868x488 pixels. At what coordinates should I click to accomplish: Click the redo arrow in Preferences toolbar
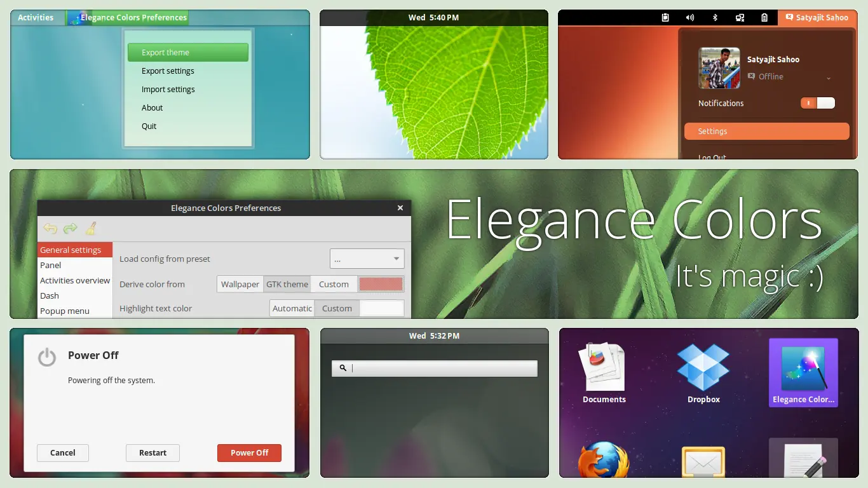pos(71,228)
